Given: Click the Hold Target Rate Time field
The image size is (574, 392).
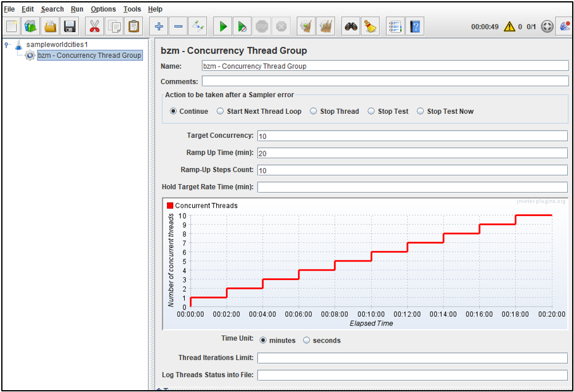Looking at the screenshot, I should click(x=413, y=187).
